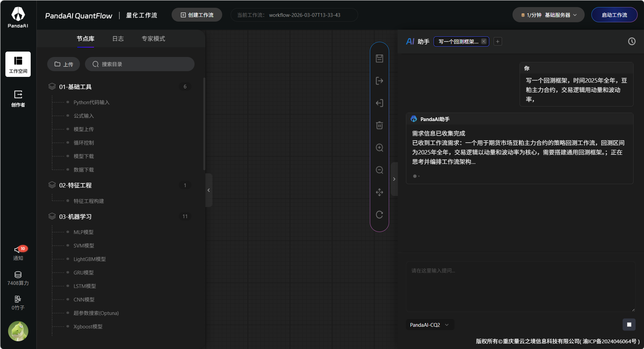The width and height of the screenshot is (644, 349).
Task: Select the Python代码输入 node
Action: [x=91, y=102]
